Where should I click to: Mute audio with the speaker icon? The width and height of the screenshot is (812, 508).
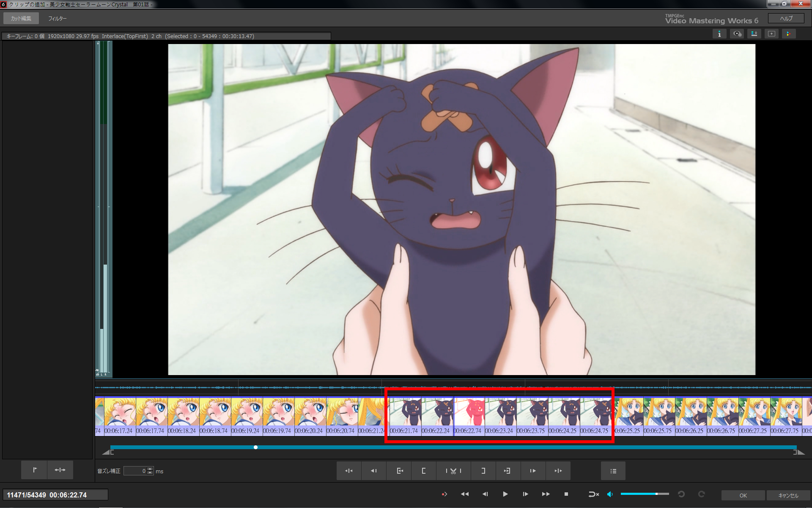pos(610,494)
